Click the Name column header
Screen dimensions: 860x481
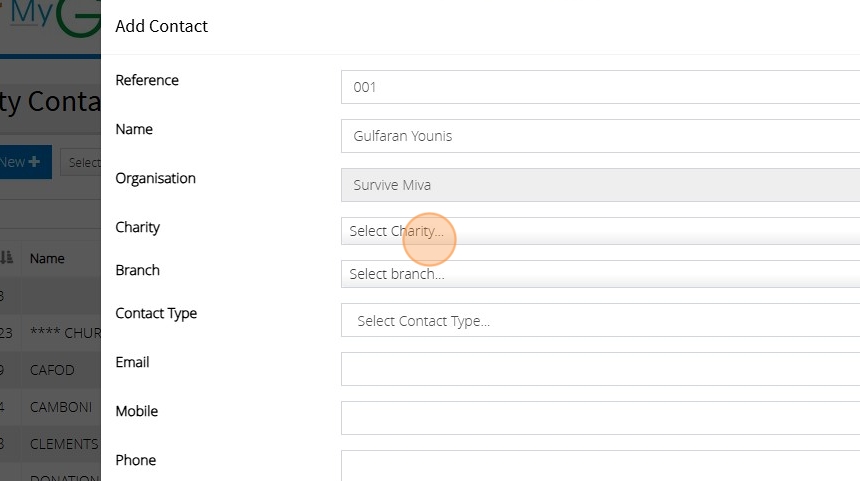[47, 258]
